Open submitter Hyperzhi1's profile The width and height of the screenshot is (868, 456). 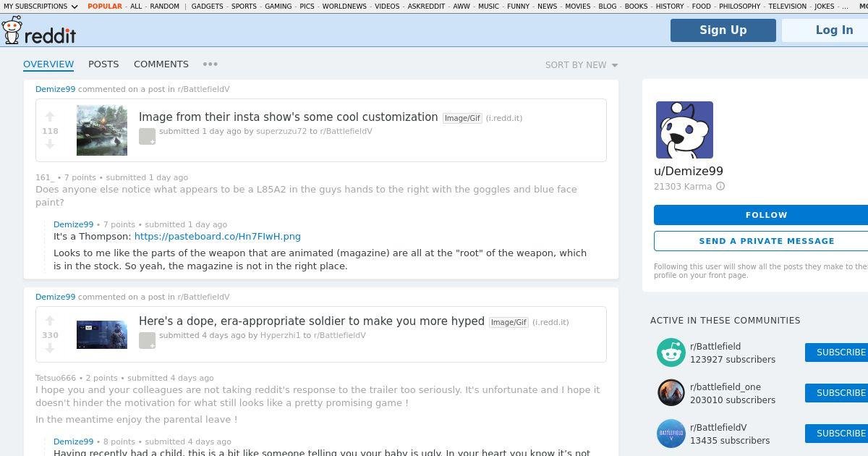(280, 336)
